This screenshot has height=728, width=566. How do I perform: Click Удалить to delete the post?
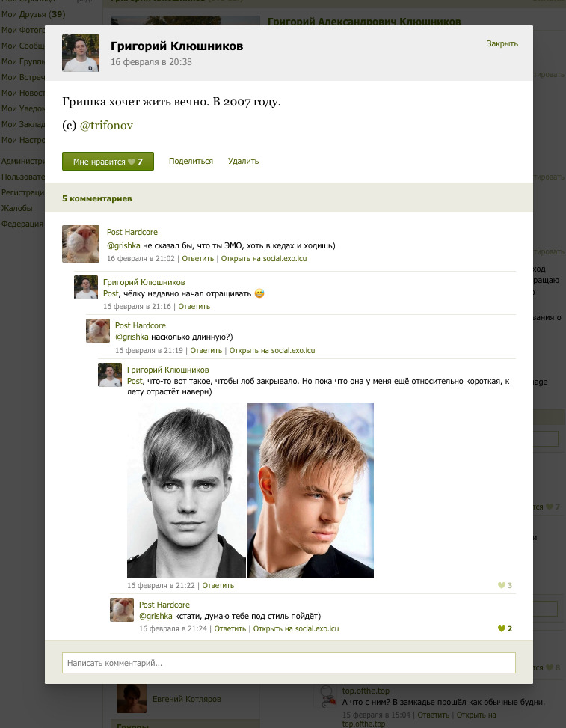243,161
